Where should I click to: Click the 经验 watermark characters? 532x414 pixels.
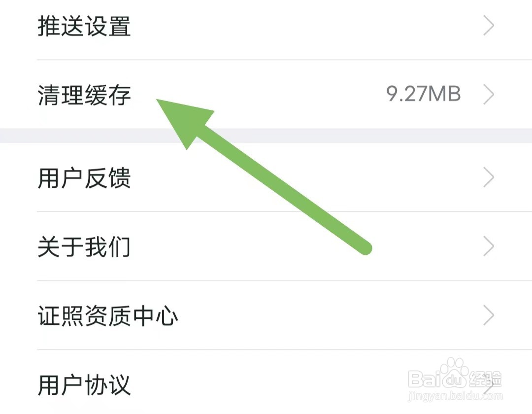click(485, 379)
